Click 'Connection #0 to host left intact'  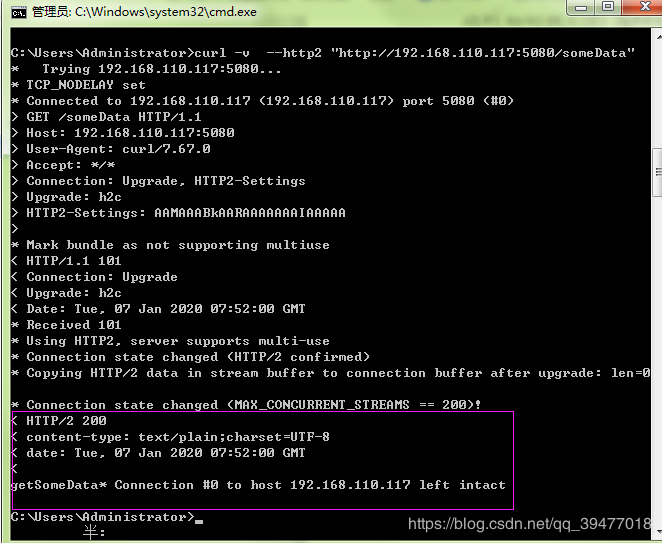[302, 485]
